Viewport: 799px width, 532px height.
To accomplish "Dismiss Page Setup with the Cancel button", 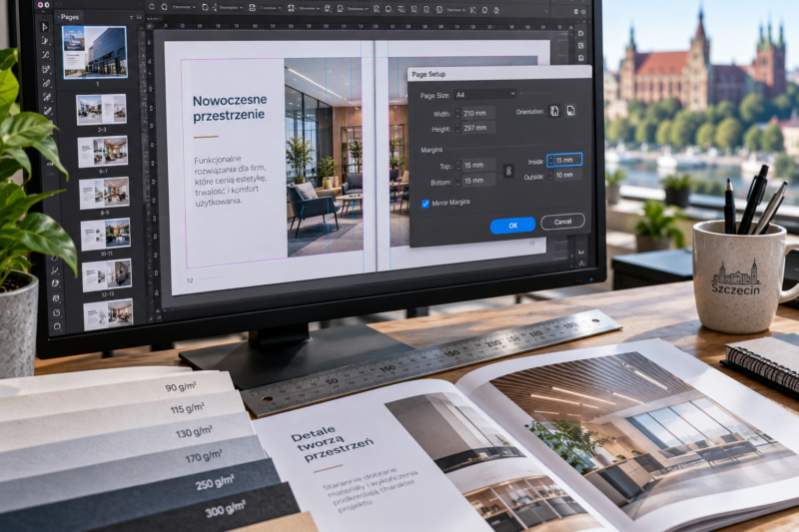I will pos(562,222).
